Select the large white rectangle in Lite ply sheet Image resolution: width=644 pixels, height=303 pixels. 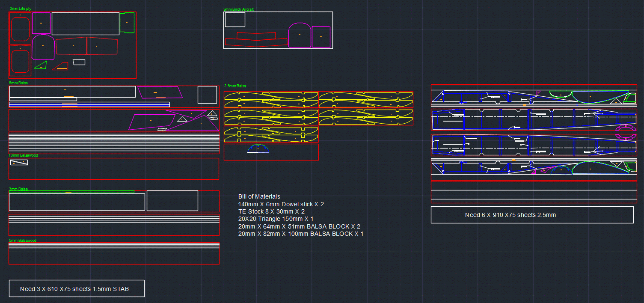point(85,24)
